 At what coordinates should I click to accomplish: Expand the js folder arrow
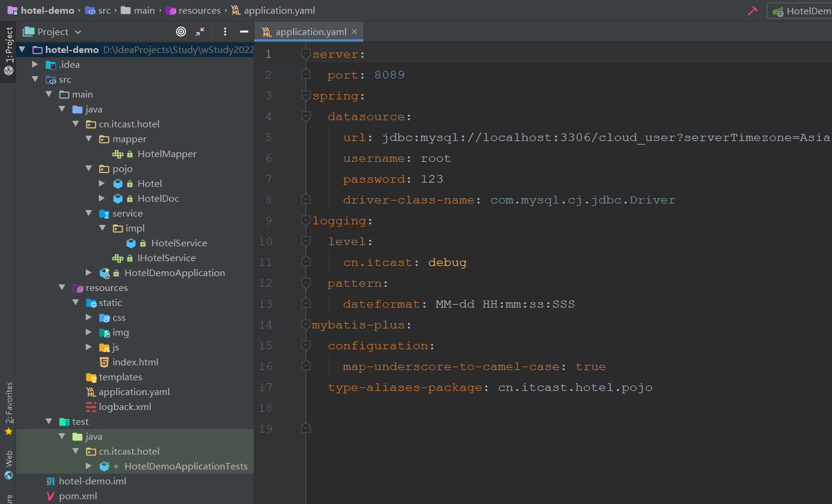coord(89,347)
